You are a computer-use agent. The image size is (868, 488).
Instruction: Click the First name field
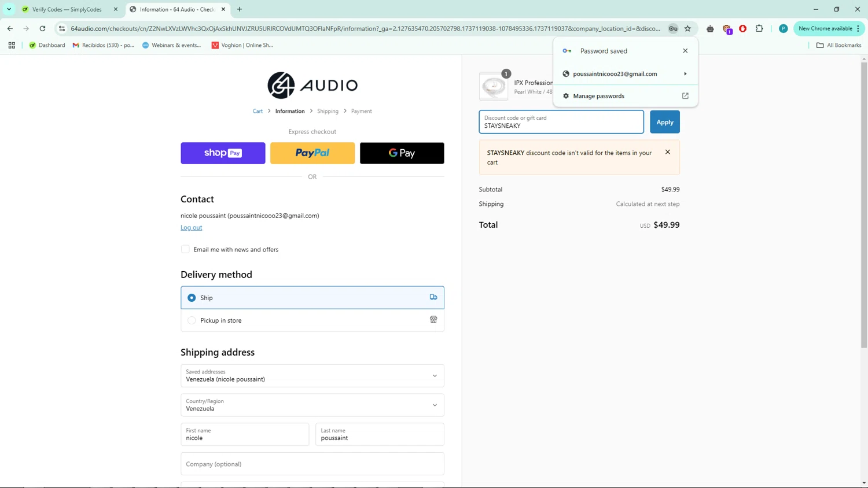tap(245, 434)
